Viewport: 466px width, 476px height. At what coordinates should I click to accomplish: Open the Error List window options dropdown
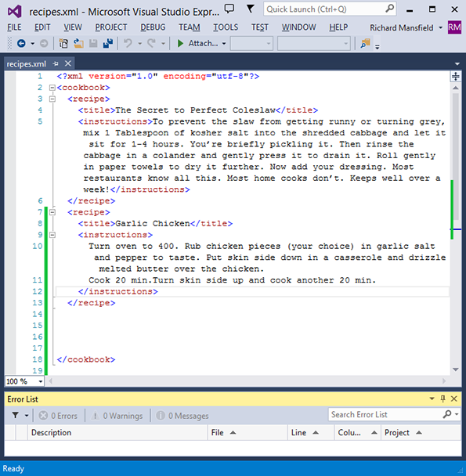coord(432,399)
